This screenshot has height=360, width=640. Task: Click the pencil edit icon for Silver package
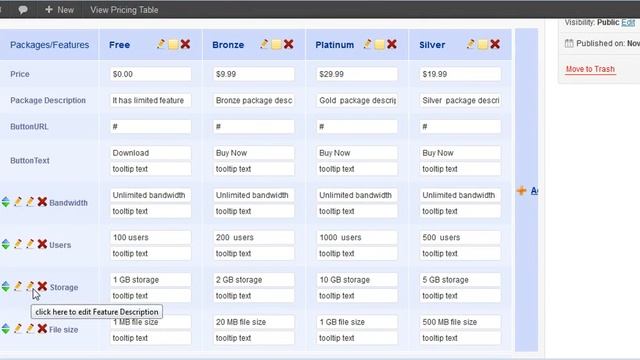coord(471,44)
